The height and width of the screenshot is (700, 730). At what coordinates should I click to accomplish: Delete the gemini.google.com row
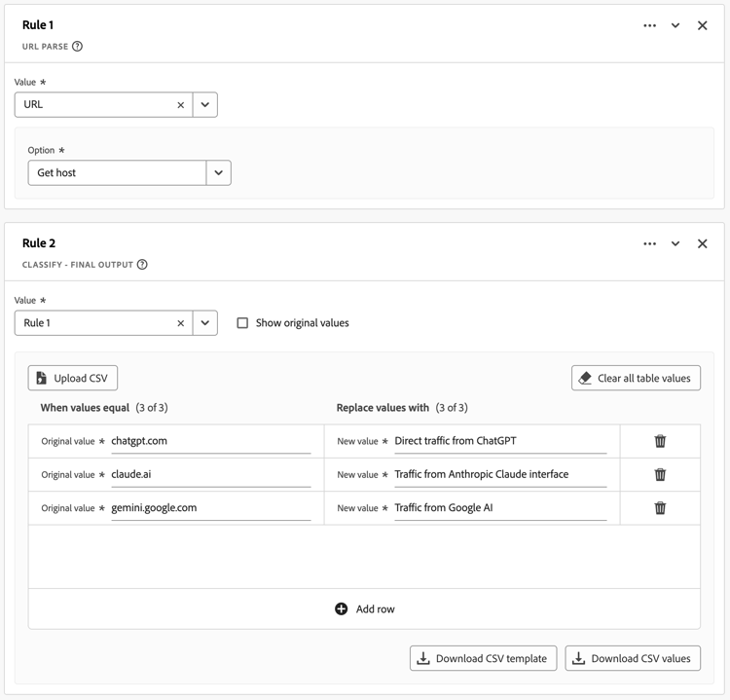660,507
